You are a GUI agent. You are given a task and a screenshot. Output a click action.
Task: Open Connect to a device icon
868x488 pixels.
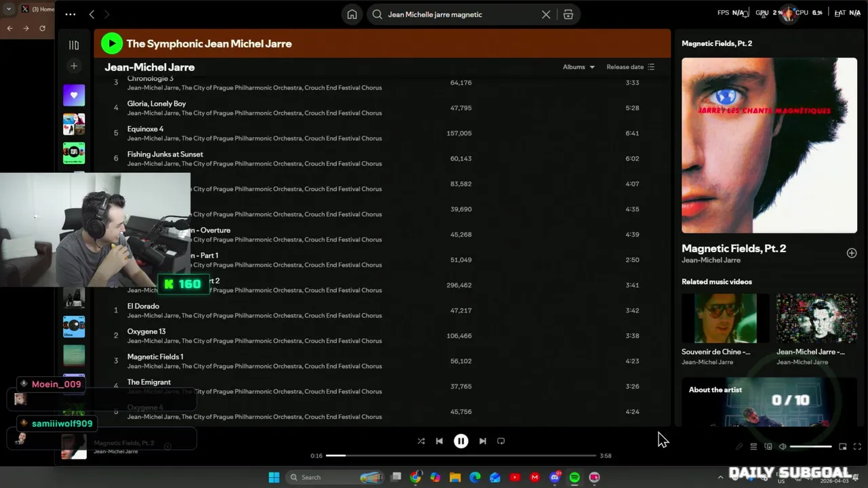pos(768,447)
